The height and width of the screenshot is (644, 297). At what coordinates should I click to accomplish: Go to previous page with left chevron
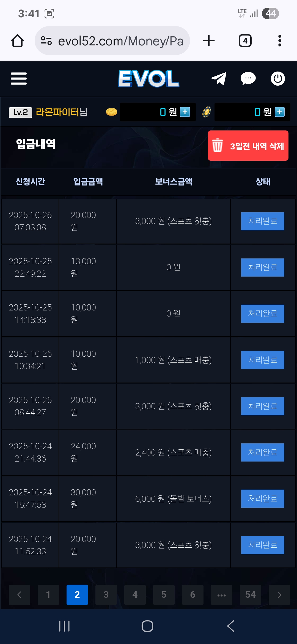click(19, 595)
